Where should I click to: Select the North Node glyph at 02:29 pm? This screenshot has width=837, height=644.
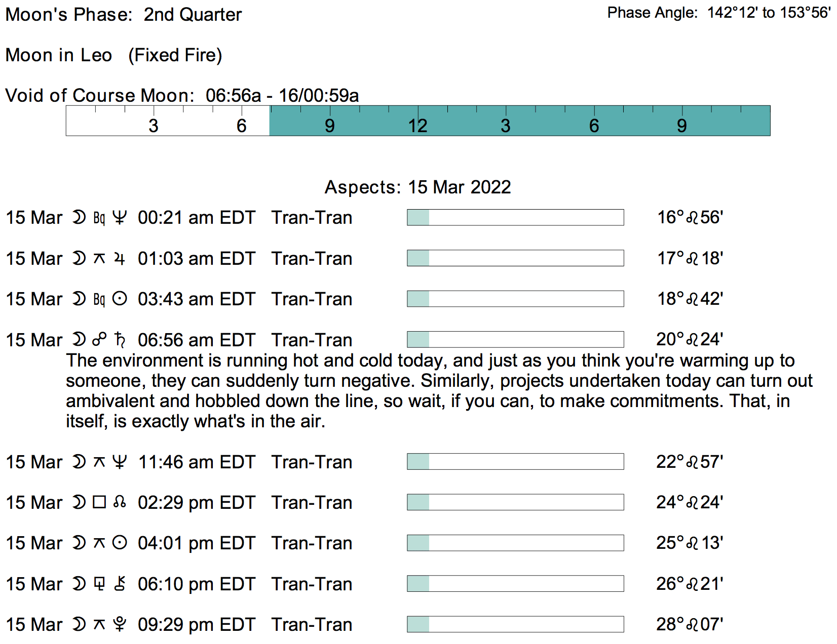[120, 502]
